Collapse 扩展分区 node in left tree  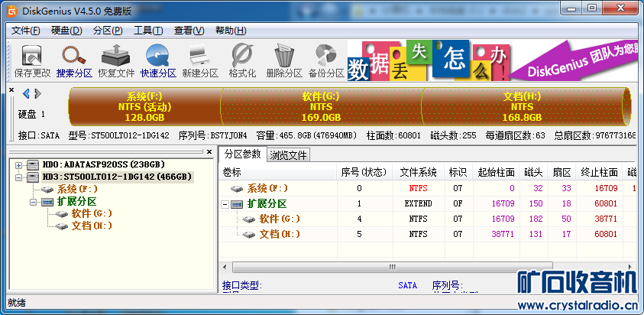point(32,202)
